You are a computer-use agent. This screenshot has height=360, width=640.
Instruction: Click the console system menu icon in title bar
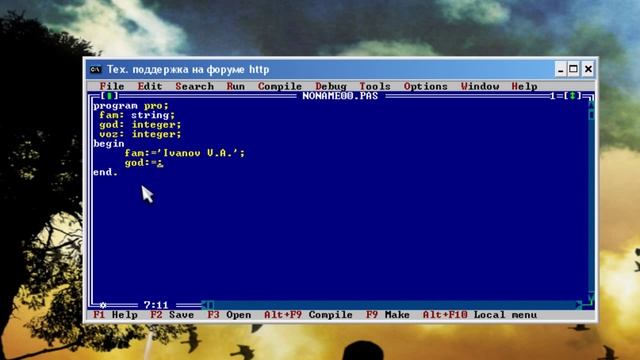coord(95,70)
